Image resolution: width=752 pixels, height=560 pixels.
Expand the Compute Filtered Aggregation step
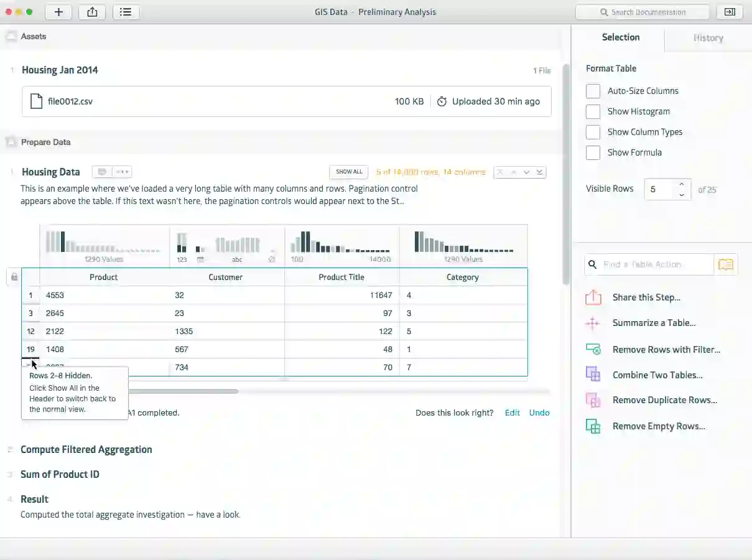coord(86,449)
